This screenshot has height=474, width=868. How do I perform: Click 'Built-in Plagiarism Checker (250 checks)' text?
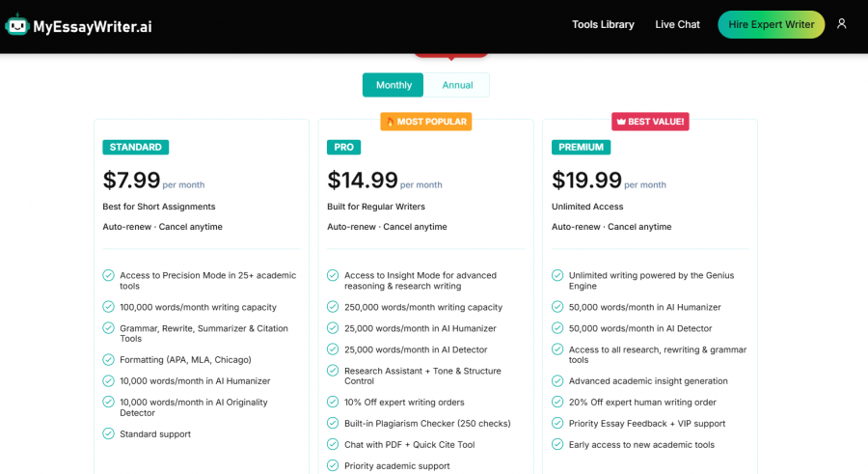tap(427, 424)
